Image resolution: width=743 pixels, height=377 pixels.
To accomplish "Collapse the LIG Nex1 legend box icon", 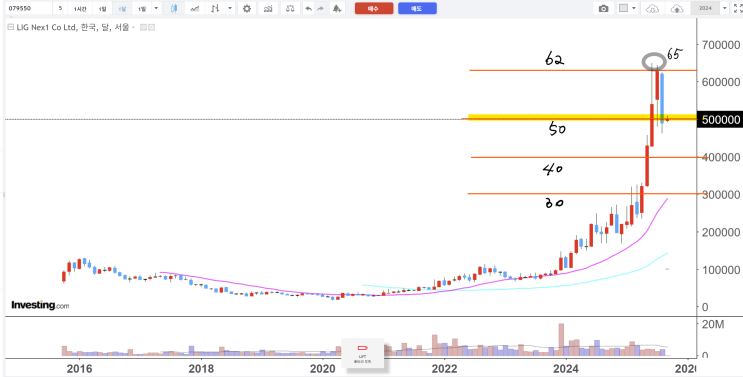I will pyautogui.click(x=10, y=27).
